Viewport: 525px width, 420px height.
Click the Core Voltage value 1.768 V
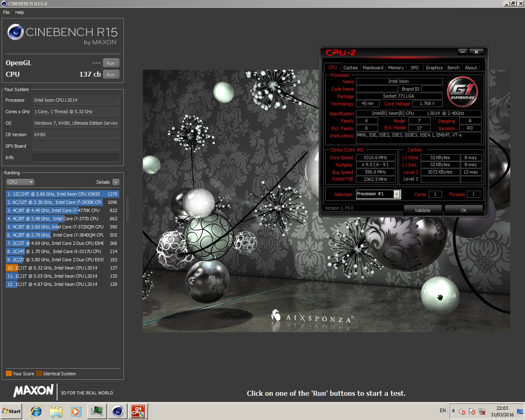coord(427,104)
